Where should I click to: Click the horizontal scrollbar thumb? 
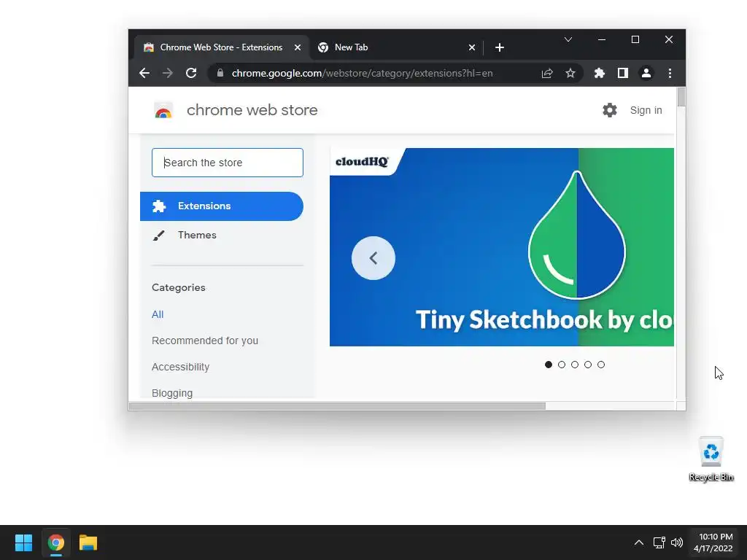click(337, 406)
